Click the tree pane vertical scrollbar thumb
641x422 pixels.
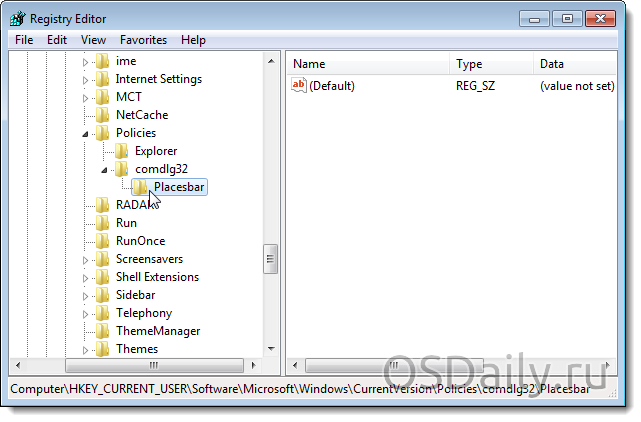[270, 259]
